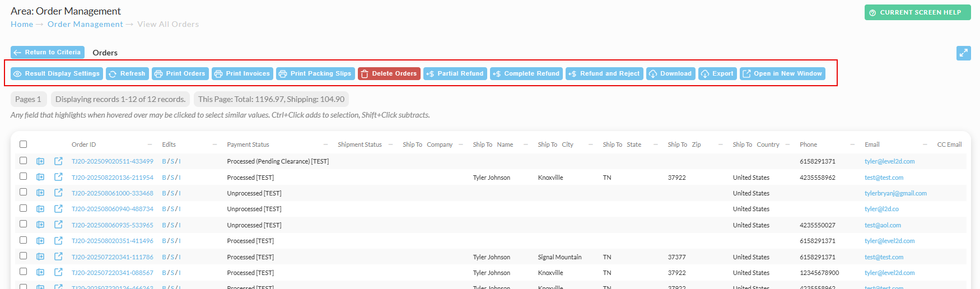Screen dimensions: 980x289
Task: Download the order results
Action: (671, 73)
